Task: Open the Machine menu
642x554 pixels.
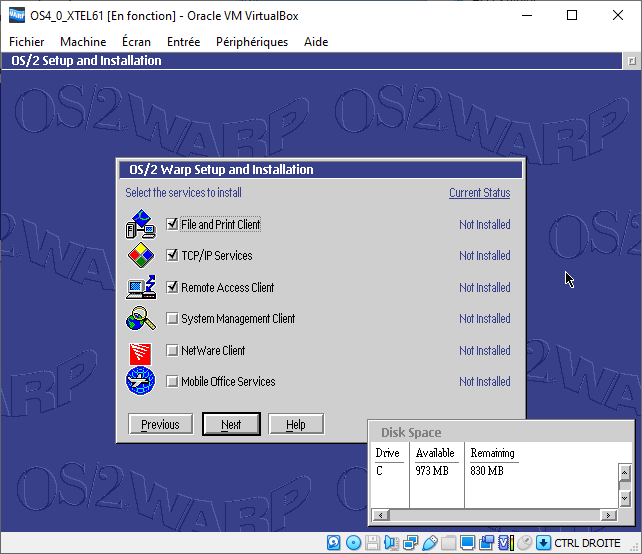Action: 83,42
